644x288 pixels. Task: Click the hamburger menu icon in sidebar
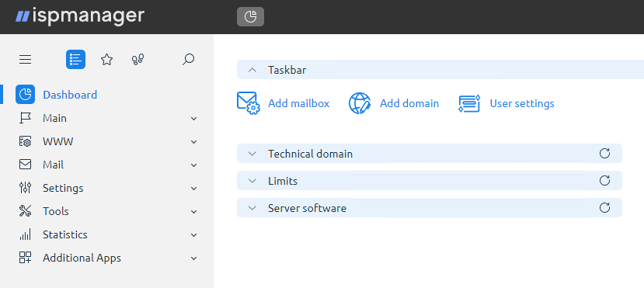pos(25,60)
